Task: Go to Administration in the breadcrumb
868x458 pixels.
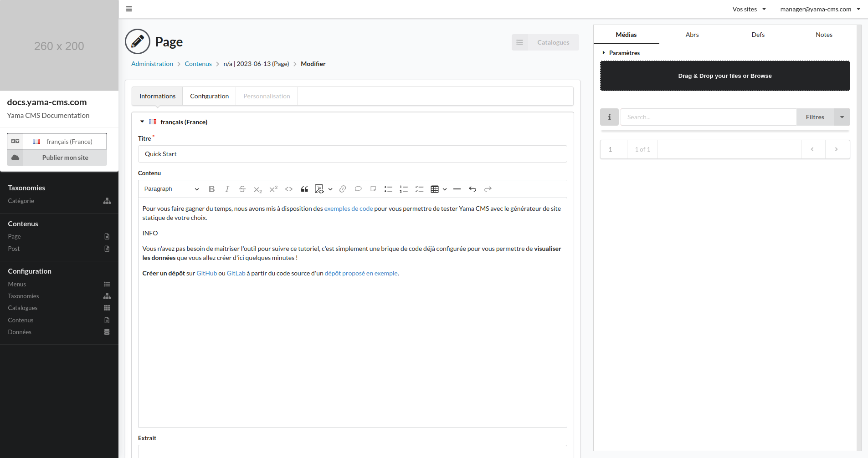Action: coord(152,64)
